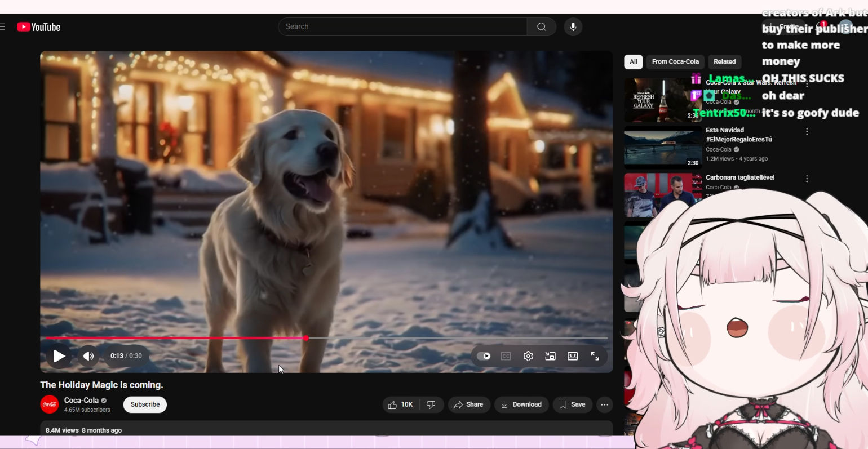Select the From Coca-Cola chip
868x449 pixels.
675,62
